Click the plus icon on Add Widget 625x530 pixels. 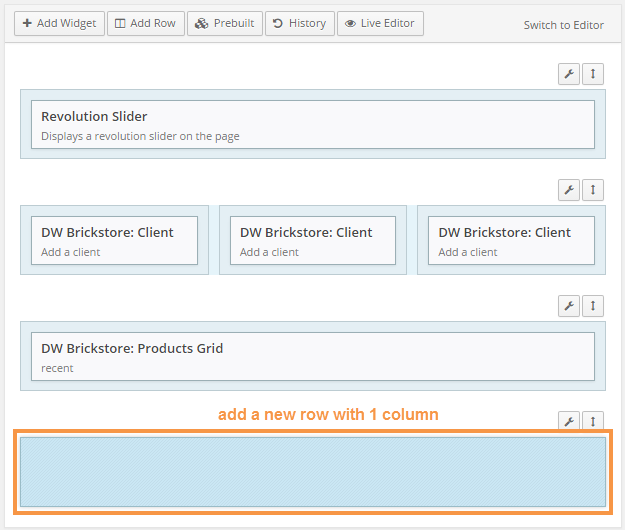pyautogui.click(x=27, y=23)
